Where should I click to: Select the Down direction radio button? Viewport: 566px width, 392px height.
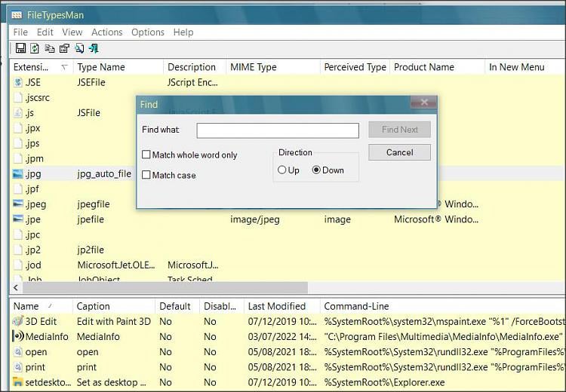[316, 170]
